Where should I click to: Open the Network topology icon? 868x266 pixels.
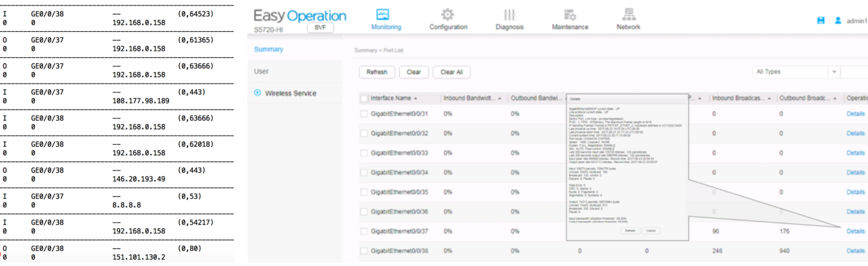coord(628,15)
